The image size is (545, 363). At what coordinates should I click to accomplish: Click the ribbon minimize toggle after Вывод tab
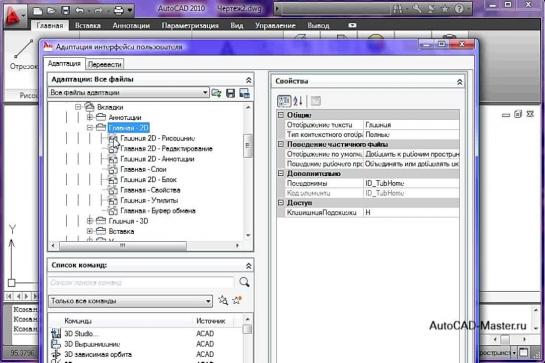[352, 25]
